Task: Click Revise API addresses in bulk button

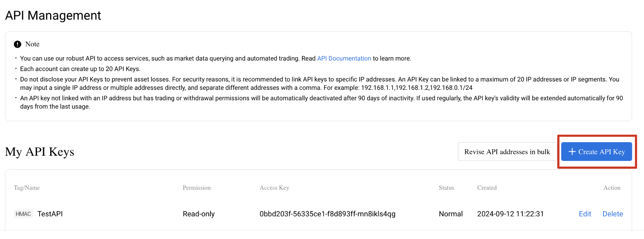Action: coord(507,152)
